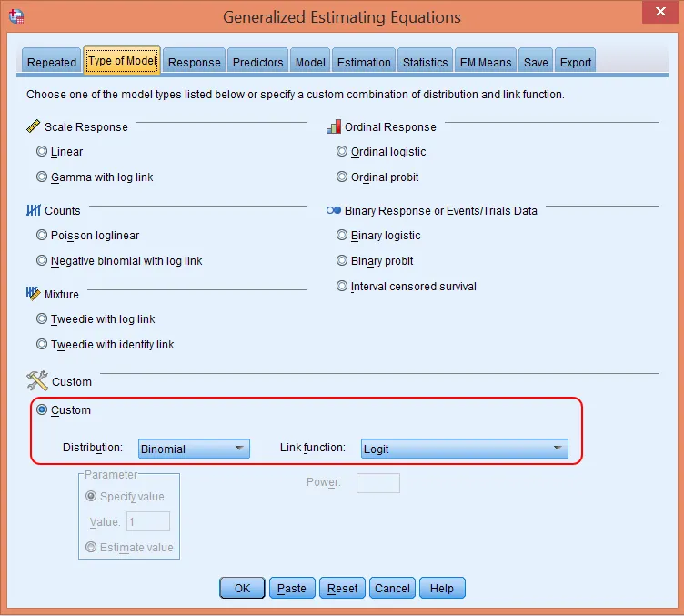Open the Link function dropdown showing Logit
The height and width of the screenshot is (616, 684).
[465, 449]
